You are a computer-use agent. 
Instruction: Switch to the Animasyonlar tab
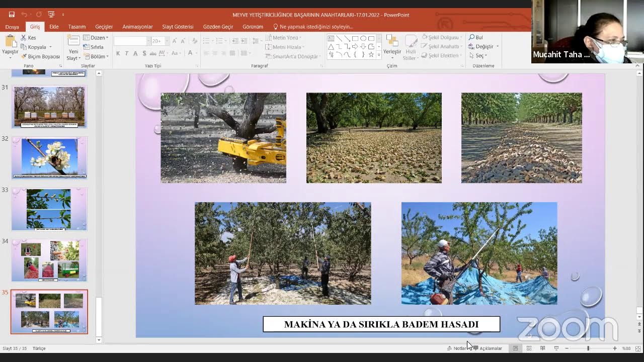[x=137, y=27]
